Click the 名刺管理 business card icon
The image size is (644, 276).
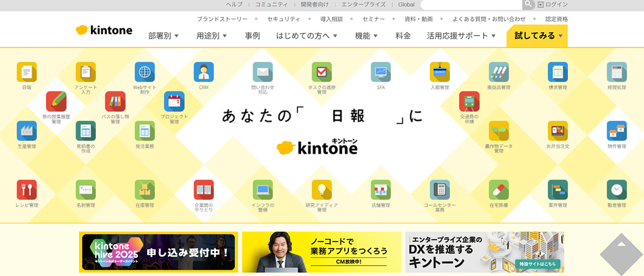point(86,190)
